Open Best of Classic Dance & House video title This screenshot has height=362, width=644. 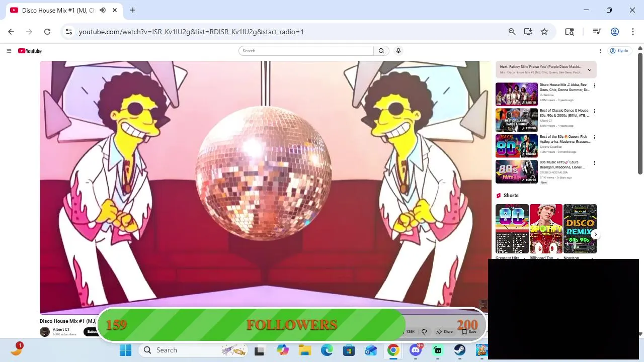564,113
